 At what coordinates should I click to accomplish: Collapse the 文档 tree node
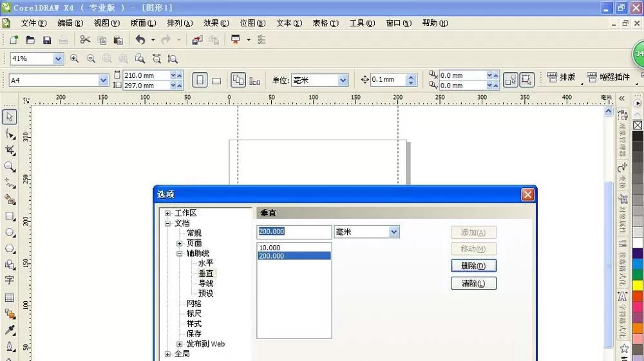tap(167, 223)
